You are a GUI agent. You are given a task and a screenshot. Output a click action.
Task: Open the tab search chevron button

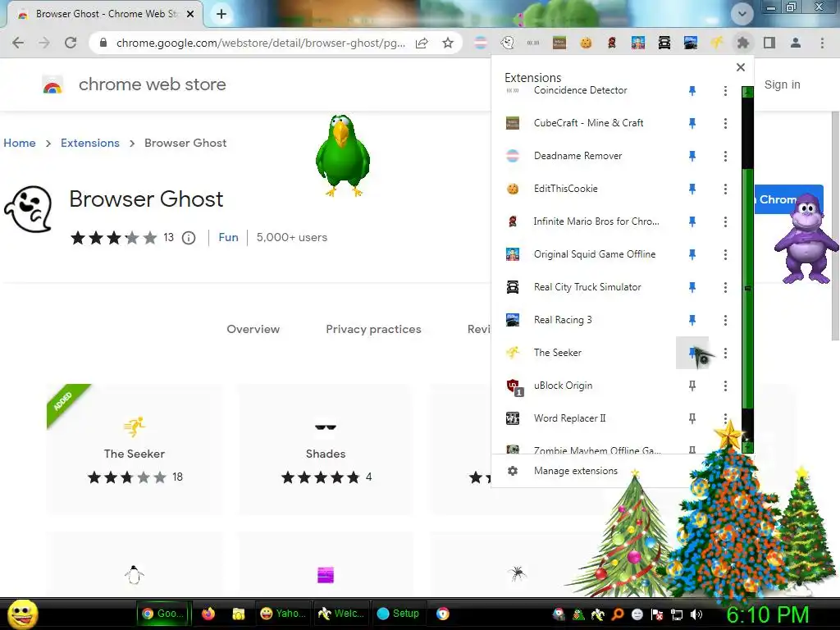pos(742,15)
